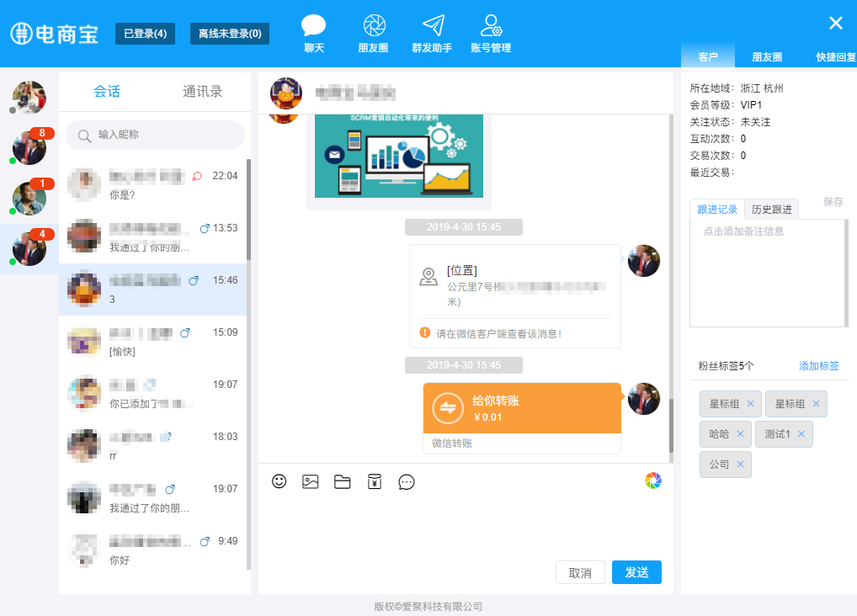Select the 快捷回复 tab

835,57
